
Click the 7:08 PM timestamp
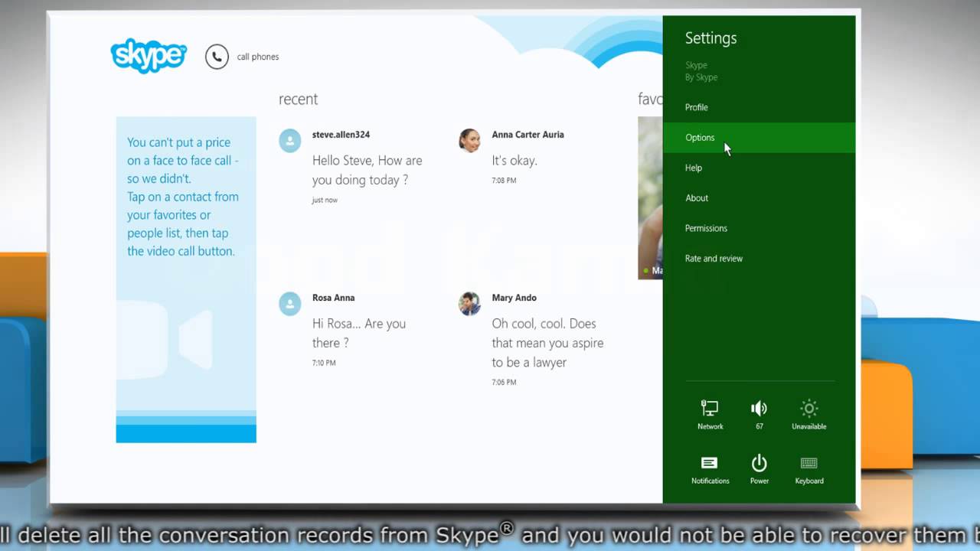coord(504,181)
